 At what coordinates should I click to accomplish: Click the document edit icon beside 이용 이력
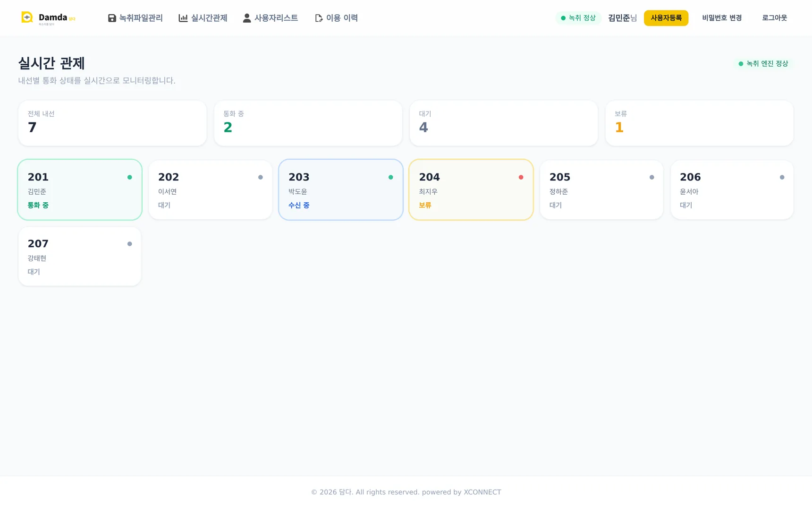[x=319, y=18]
